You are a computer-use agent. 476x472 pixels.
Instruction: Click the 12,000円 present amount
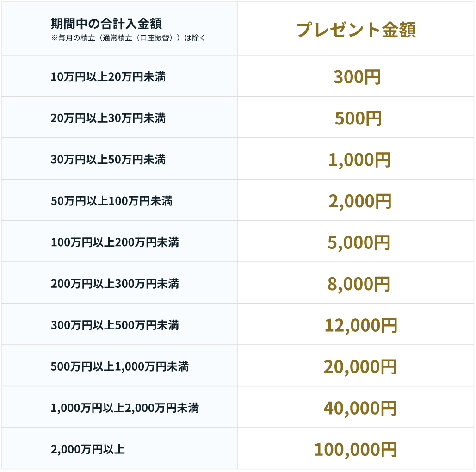tap(360, 325)
